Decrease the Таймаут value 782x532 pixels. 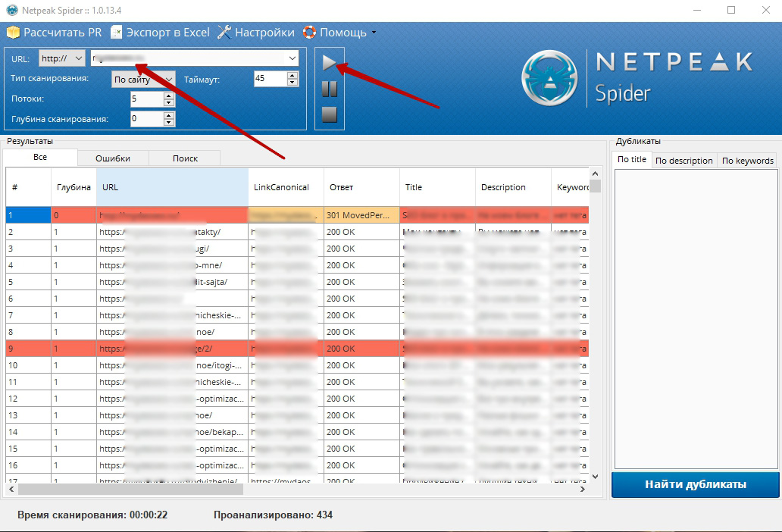292,83
